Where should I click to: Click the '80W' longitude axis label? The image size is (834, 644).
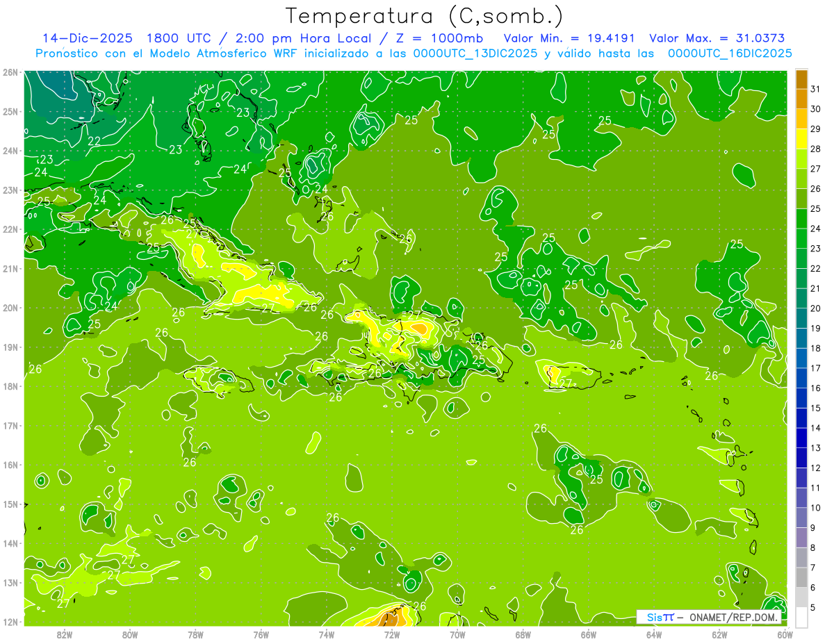point(130,634)
